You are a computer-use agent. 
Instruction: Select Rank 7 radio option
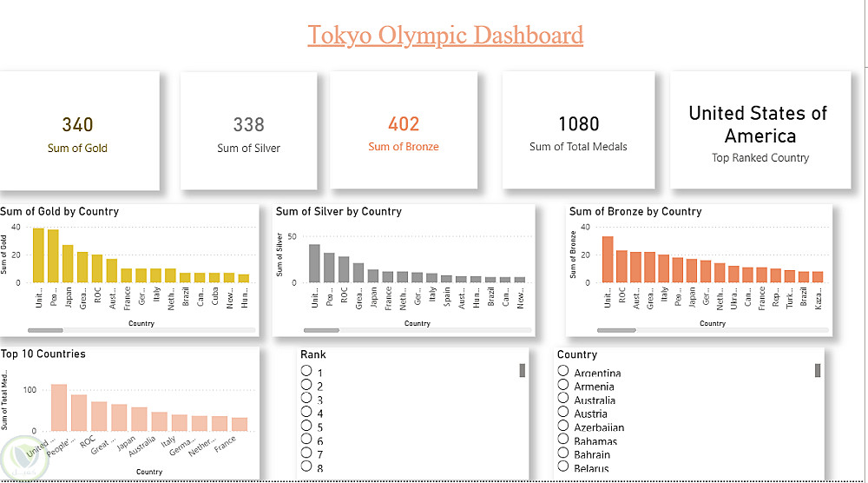click(x=306, y=453)
